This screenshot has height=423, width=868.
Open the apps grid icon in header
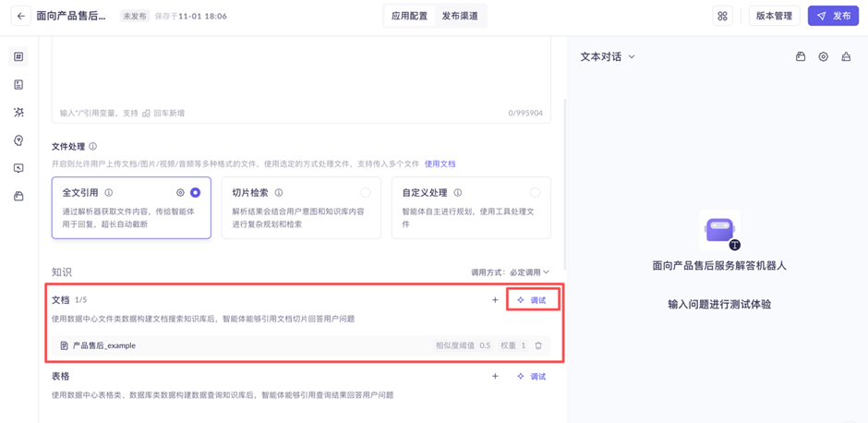pyautogui.click(x=722, y=16)
